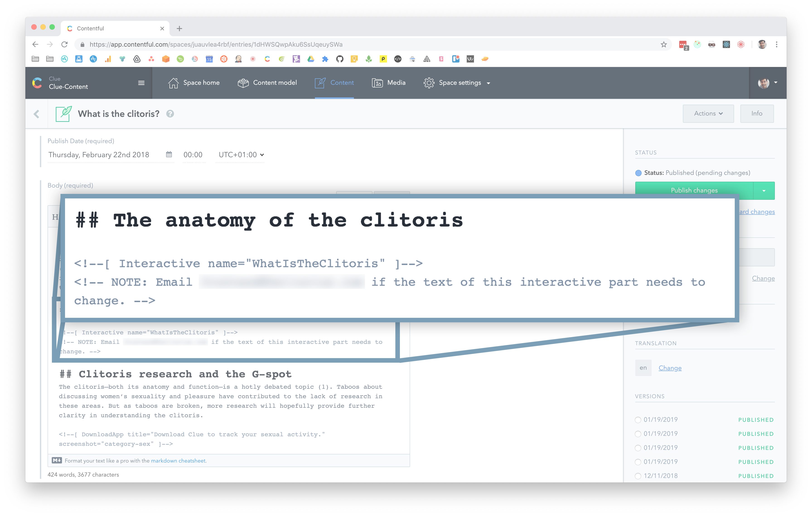Open the hamburger menu next to Clue-Content
The image size is (812, 516).
(141, 83)
